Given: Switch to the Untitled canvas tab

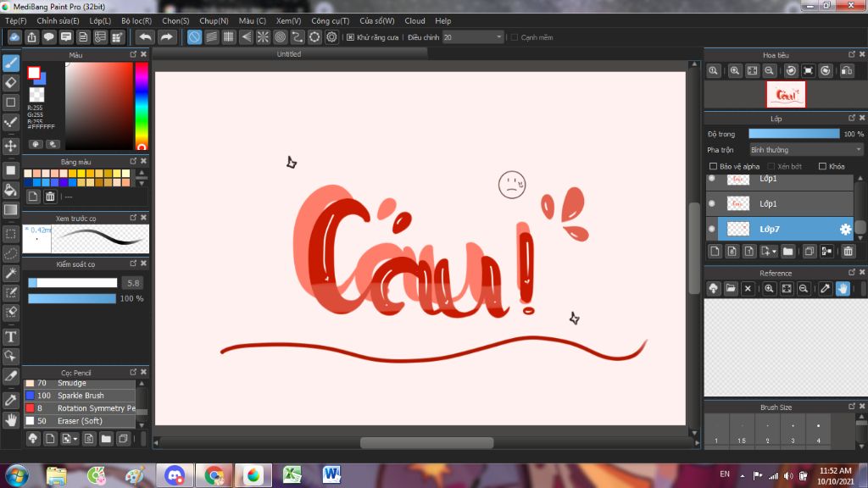Looking at the screenshot, I should tap(289, 53).
